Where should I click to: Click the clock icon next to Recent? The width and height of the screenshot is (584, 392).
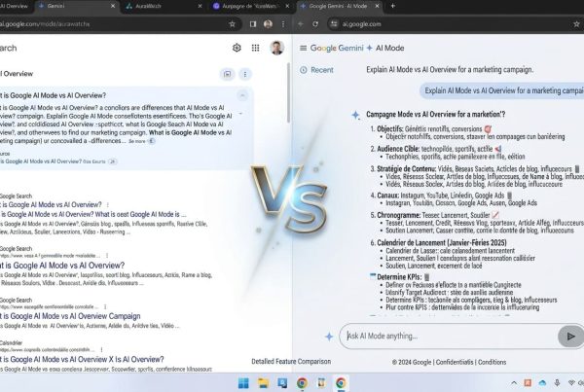[304, 70]
